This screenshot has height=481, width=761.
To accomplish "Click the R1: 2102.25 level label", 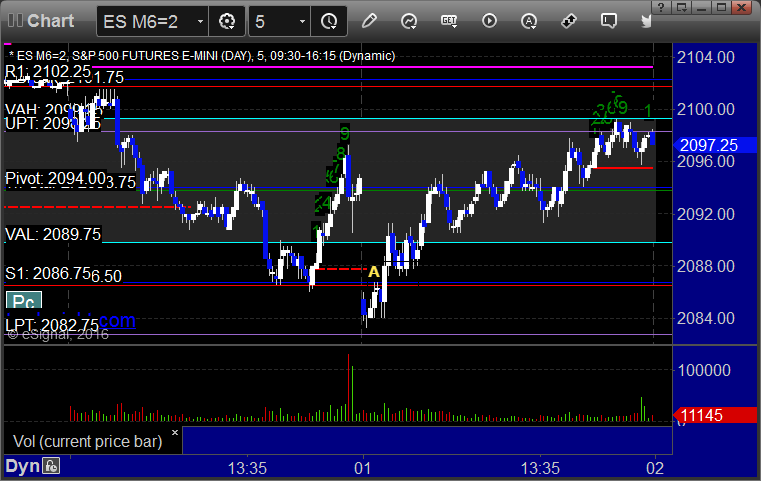I will click(x=48, y=71).
